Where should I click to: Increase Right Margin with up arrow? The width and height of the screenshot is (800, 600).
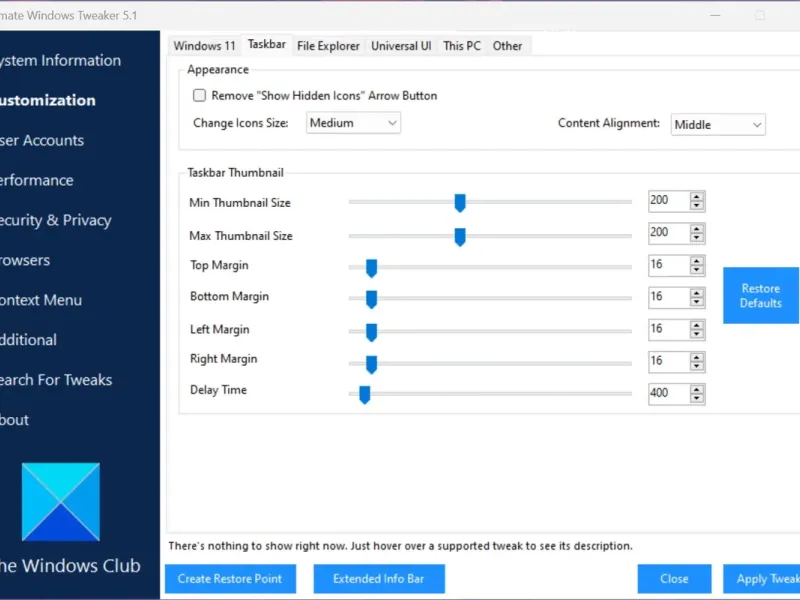[696, 357]
